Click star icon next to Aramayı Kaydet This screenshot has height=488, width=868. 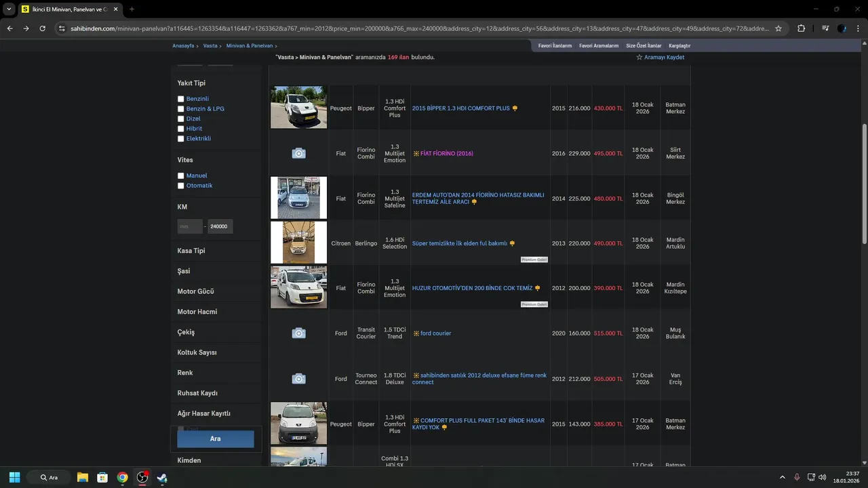(x=639, y=58)
